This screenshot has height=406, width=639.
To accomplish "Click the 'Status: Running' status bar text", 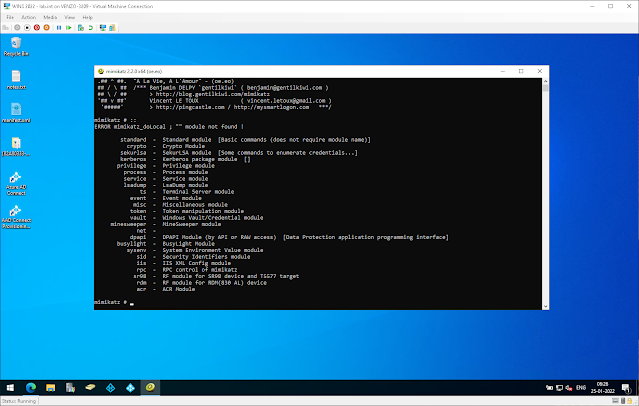I will click(19, 401).
